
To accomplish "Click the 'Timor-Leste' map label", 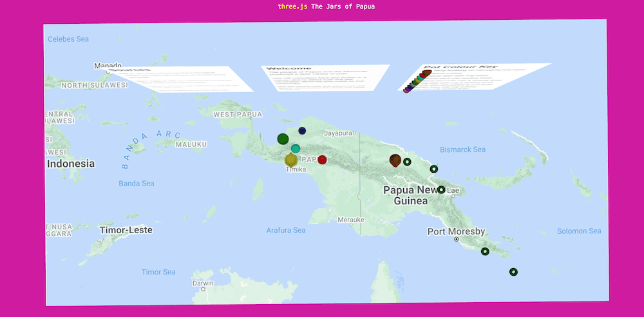I will click(x=126, y=230).
